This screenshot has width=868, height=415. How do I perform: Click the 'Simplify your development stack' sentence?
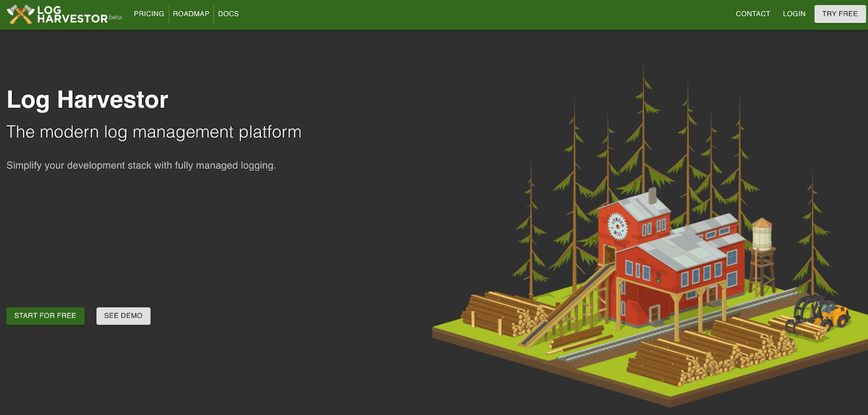tap(141, 165)
